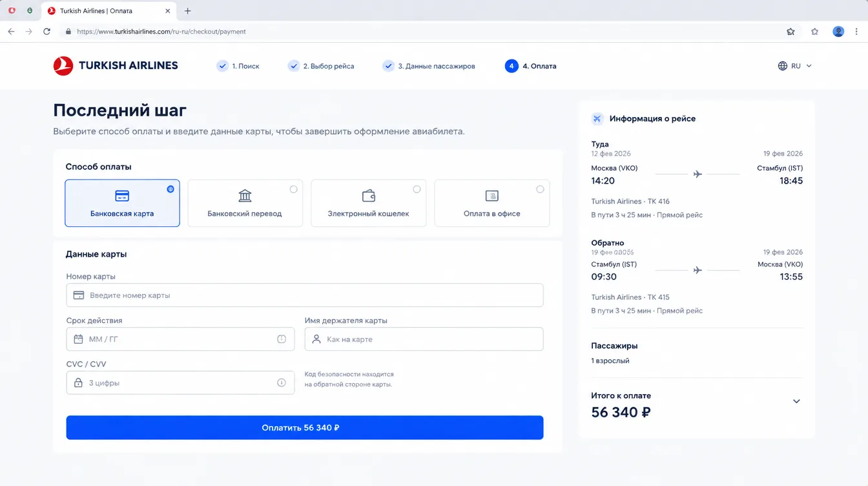Click the site info icon in address bar
This screenshot has height=486, width=868.
click(x=68, y=31)
